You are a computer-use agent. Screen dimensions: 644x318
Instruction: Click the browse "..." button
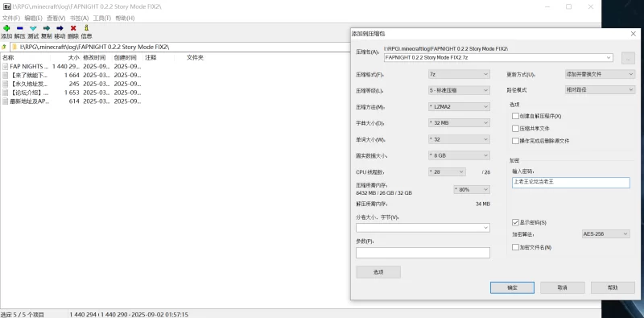tap(628, 58)
